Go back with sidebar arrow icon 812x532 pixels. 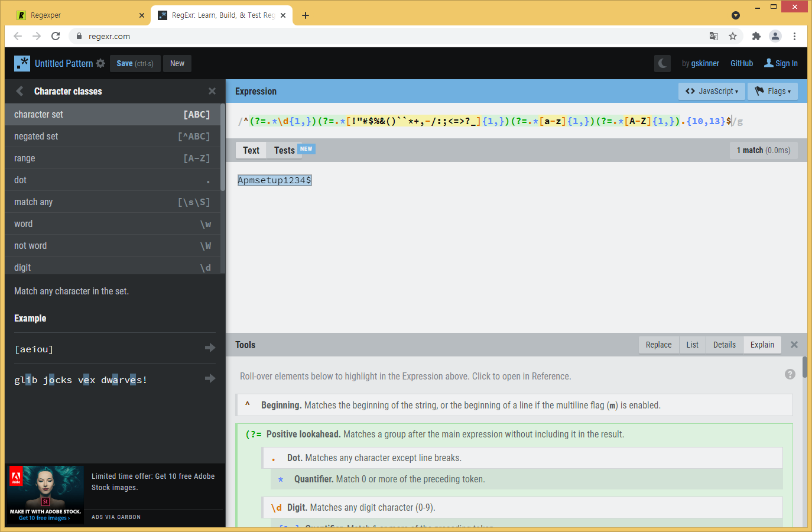coord(20,91)
